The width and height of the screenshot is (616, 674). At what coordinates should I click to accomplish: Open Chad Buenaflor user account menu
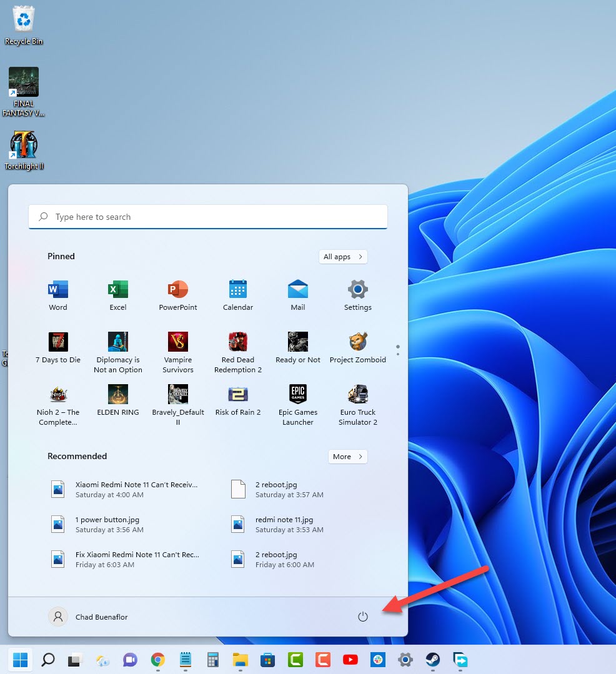pos(88,617)
